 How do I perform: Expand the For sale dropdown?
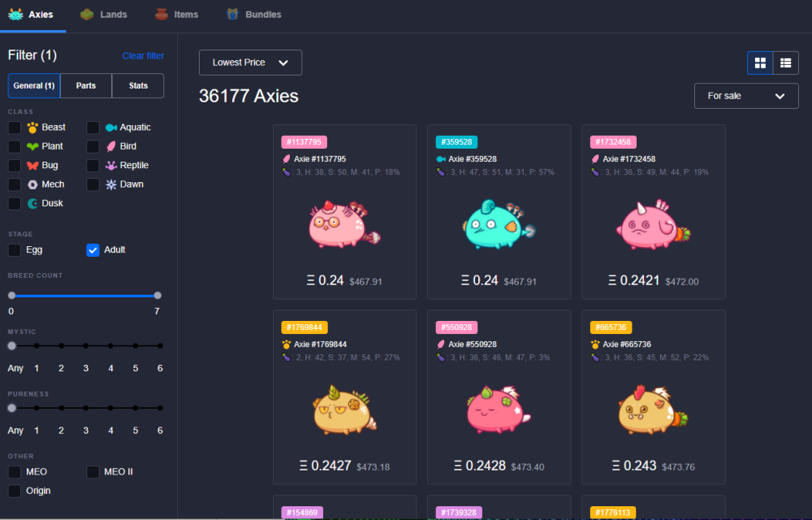click(x=746, y=96)
